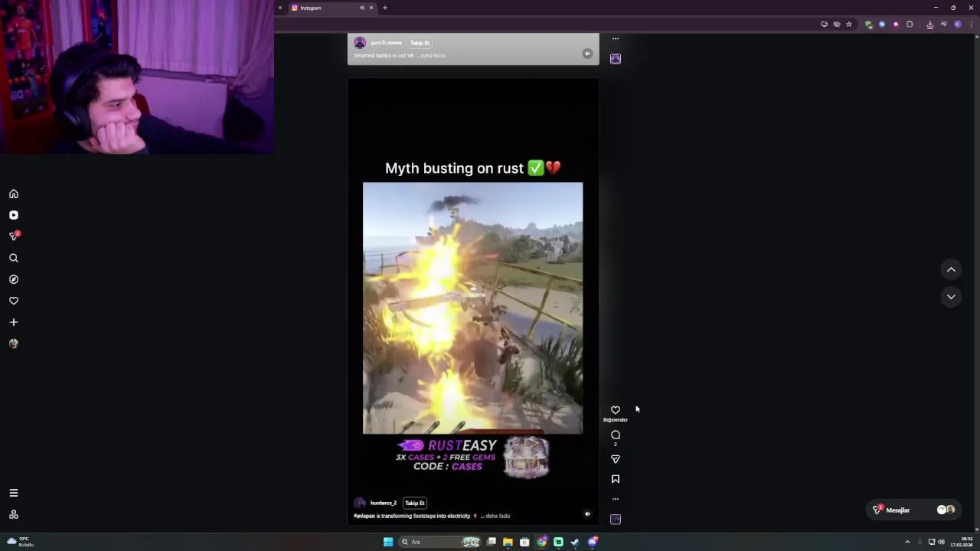Open the Explore compass icon
This screenshot has width=980, height=551.
pos(14,280)
